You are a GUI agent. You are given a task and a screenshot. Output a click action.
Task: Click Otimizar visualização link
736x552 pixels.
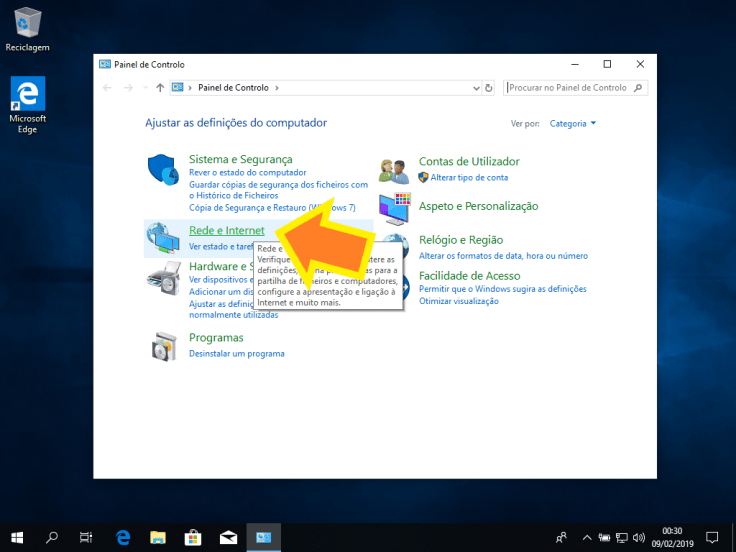[x=458, y=301]
